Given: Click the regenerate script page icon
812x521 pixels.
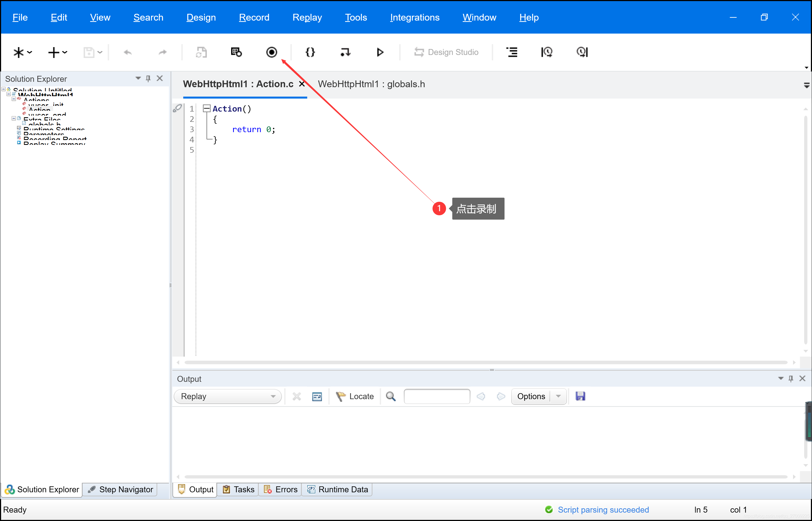Looking at the screenshot, I should coord(201,53).
